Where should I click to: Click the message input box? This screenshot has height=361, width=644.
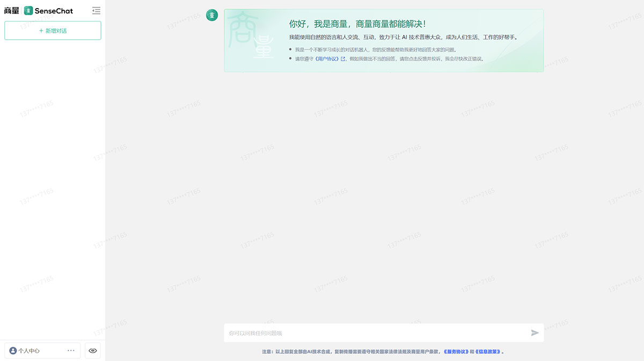coord(376,333)
